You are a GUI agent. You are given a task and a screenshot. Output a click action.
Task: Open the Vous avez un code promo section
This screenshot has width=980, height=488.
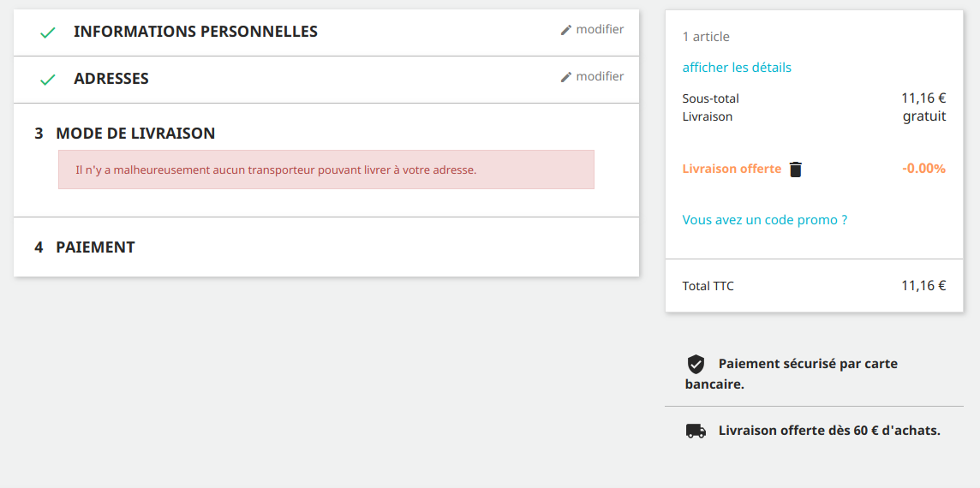[765, 220]
